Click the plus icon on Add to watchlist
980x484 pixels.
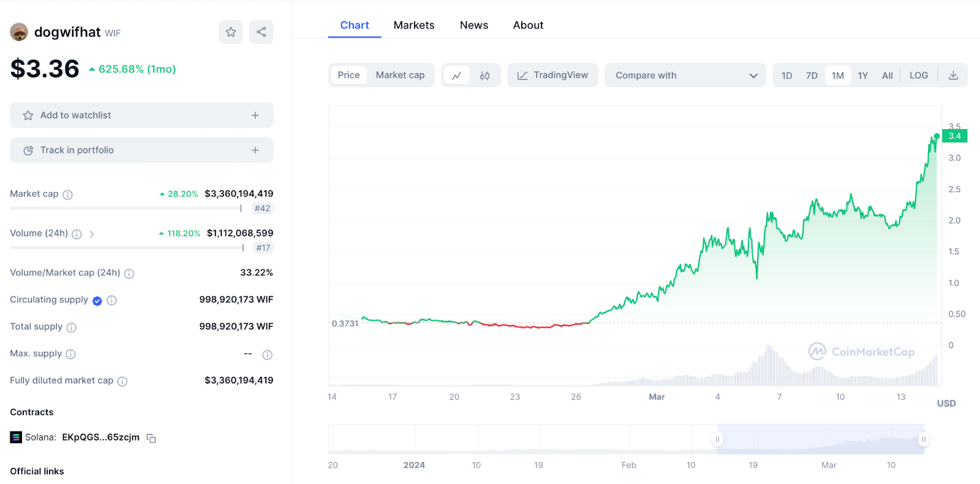tap(255, 115)
